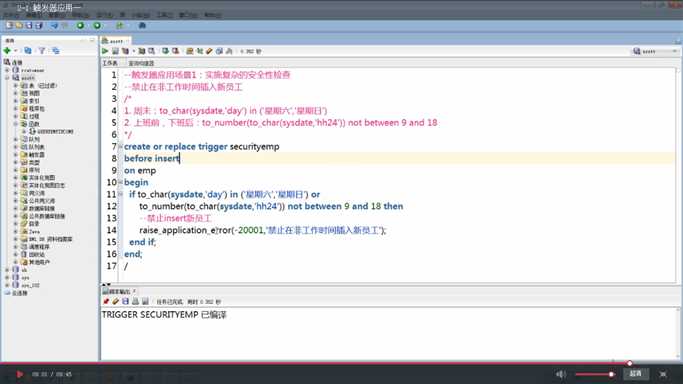Expand the first connection node in the tree
Viewport: 683px width, 384px height.
coord(7,70)
